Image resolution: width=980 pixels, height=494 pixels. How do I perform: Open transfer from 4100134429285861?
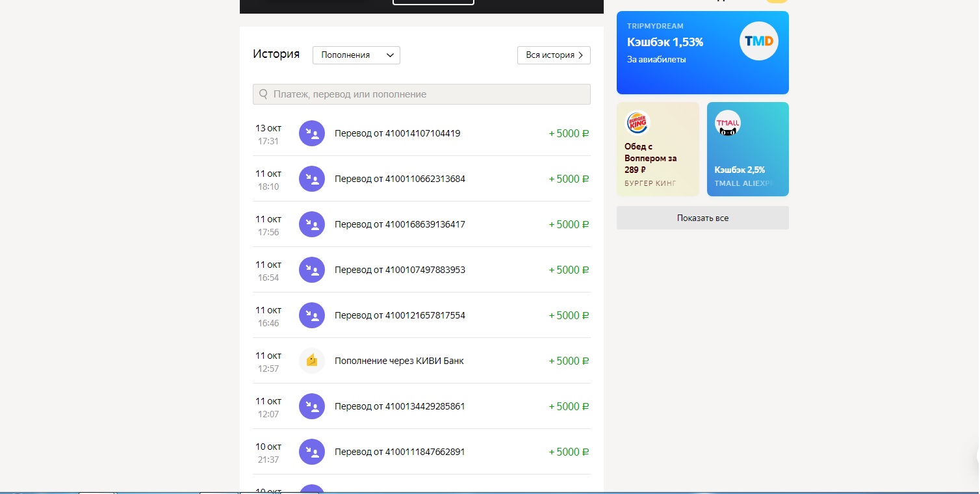coord(422,406)
